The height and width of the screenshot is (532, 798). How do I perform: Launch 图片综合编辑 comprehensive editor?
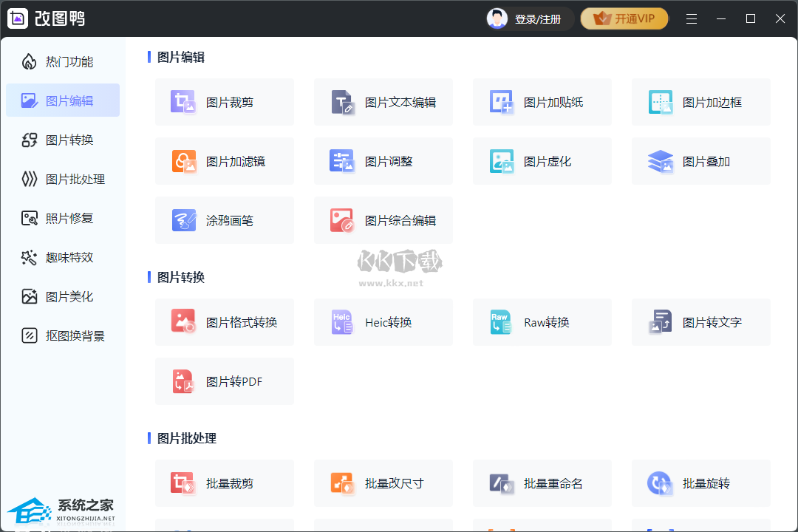pos(383,220)
